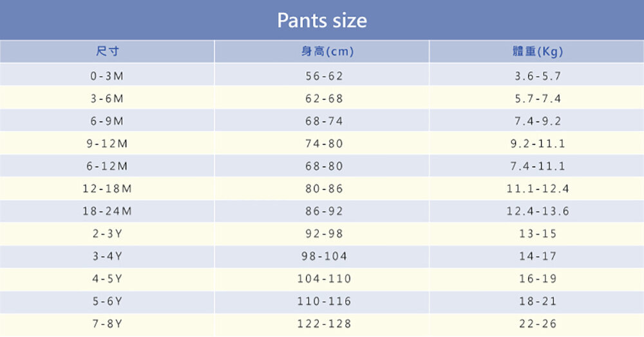This screenshot has width=644, height=337.
Task: Click the 18-24M size cell
Action: pos(107,211)
